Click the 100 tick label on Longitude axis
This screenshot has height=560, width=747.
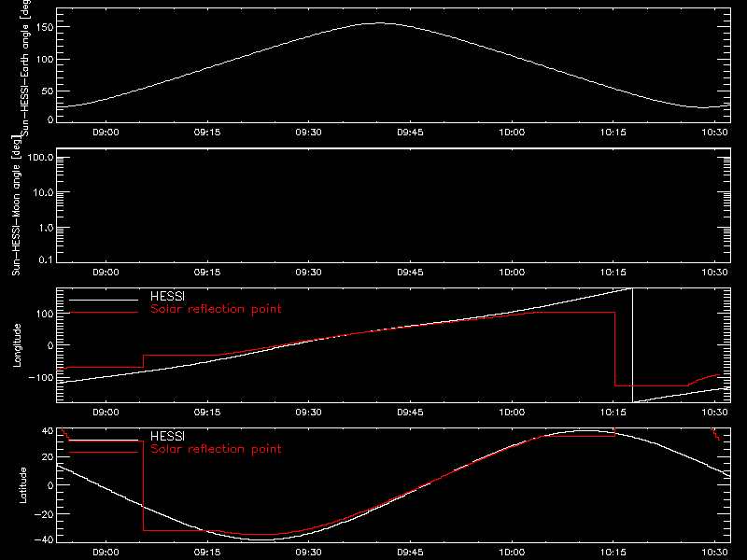click(45, 314)
